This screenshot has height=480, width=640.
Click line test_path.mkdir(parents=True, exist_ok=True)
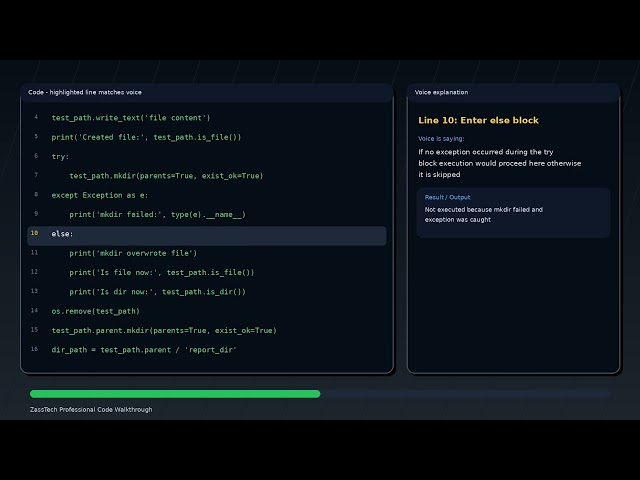click(x=166, y=176)
